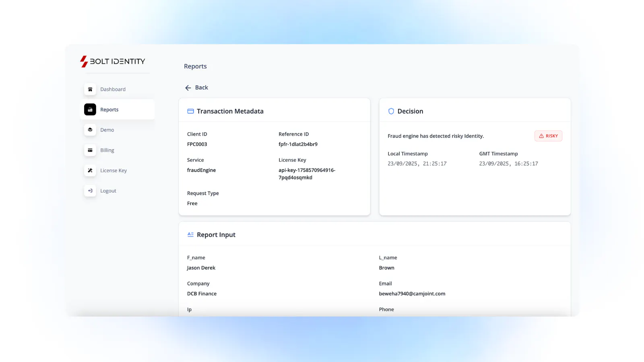Click the Billing card icon
644x362 pixels.
point(90,150)
